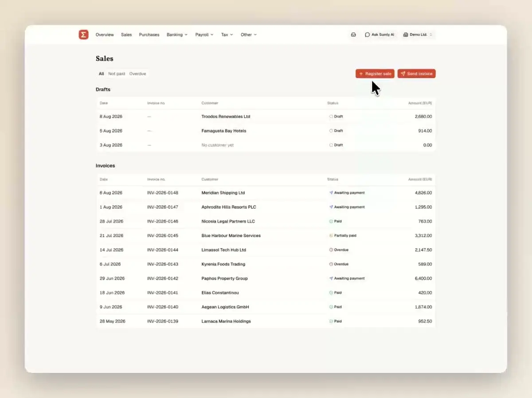Open the inbox icon in header
The width and height of the screenshot is (532, 398).
[x=353, y=35]
